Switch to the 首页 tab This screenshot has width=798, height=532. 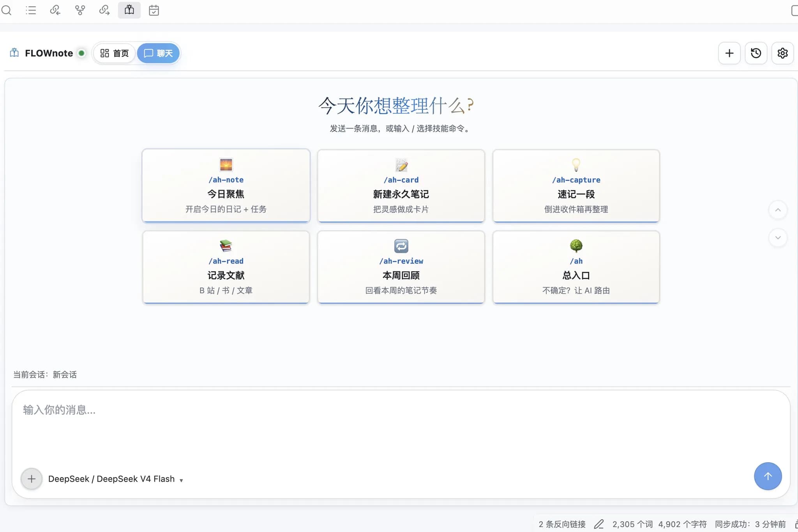pyautogui.click(x=115, y=53)
